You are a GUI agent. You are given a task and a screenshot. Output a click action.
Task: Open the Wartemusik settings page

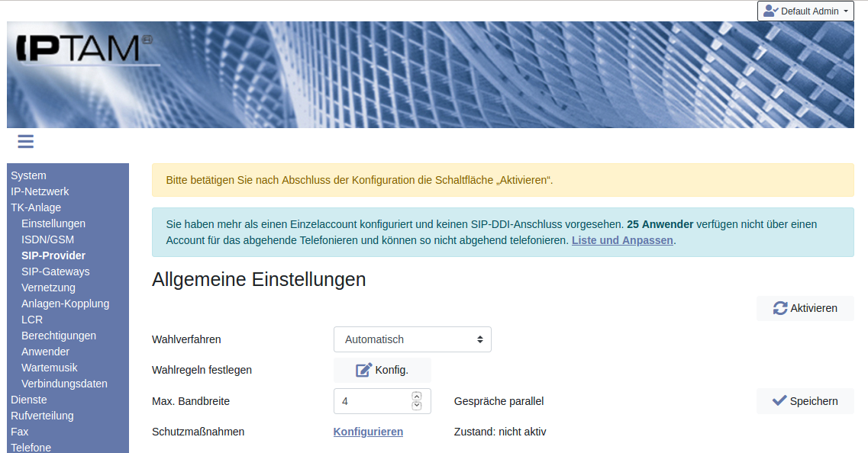(50, 368)
